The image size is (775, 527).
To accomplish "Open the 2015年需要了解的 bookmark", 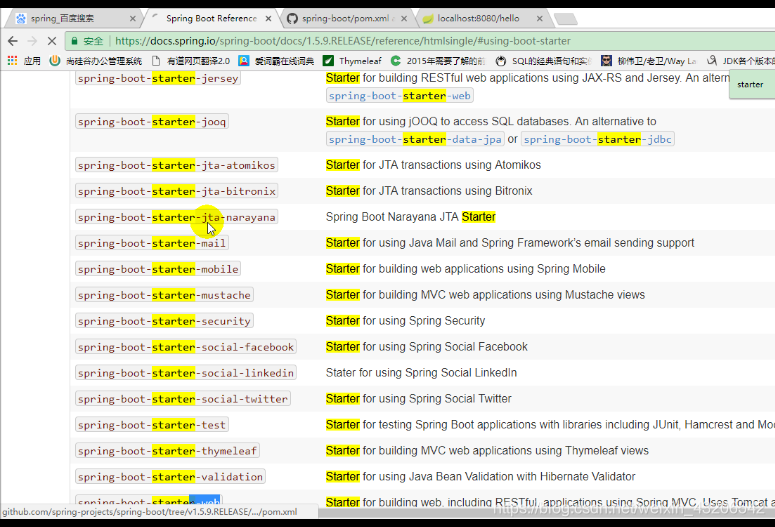I will (438, 61).
